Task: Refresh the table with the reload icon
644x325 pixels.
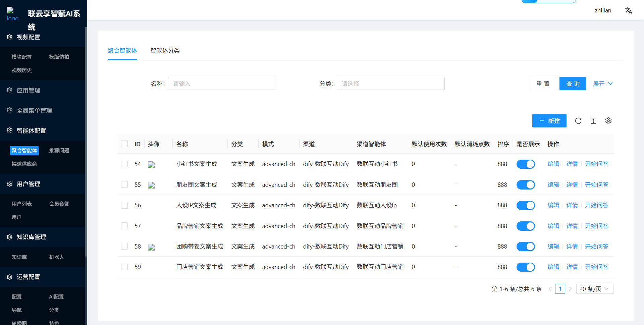Action: (578, 121)
